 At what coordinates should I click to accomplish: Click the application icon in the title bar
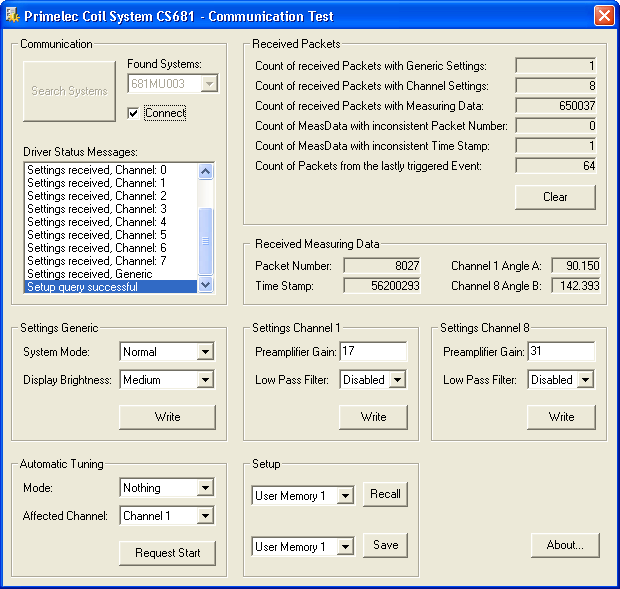12,16
